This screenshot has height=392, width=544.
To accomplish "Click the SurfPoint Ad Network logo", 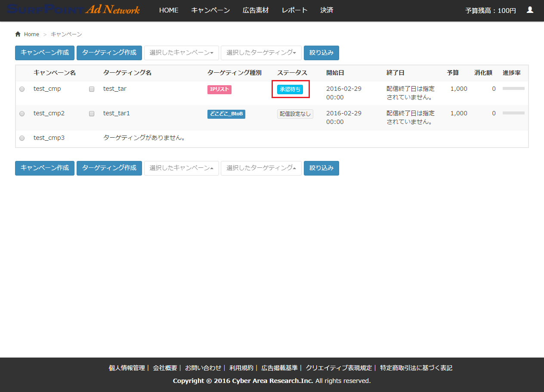I will coord(74,10).
